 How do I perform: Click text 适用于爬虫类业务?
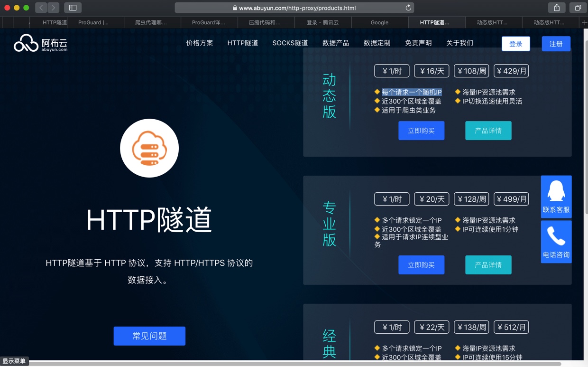(409, 110)
